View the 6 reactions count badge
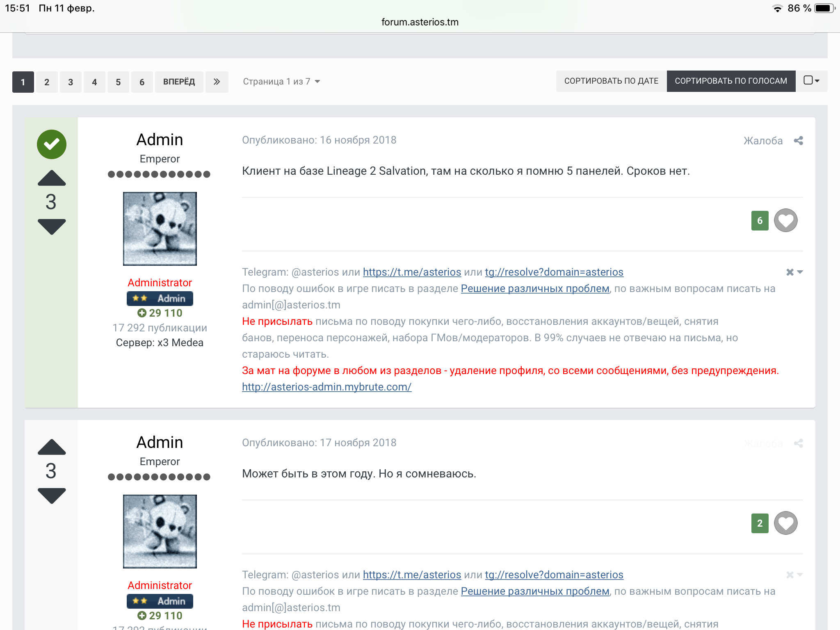The width and height of the screenshot is (840, 630). pos(760,221)
